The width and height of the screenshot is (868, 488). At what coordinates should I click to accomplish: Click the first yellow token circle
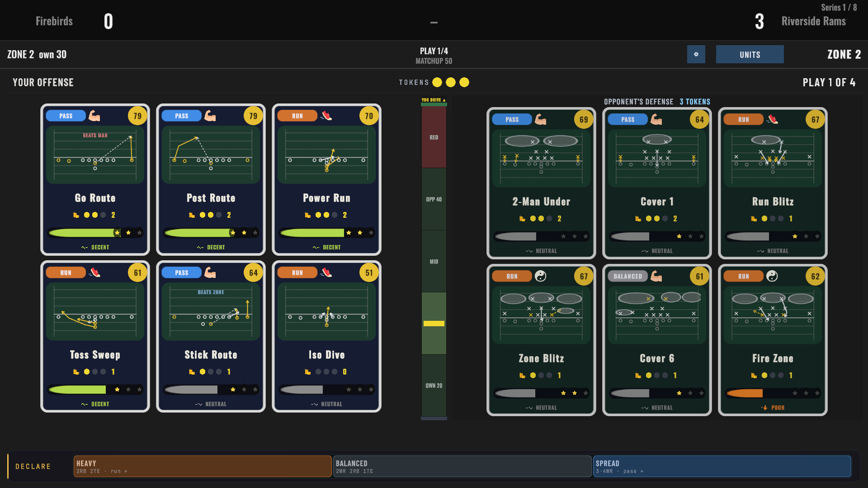pyautogui.click(x=437, y=82)
